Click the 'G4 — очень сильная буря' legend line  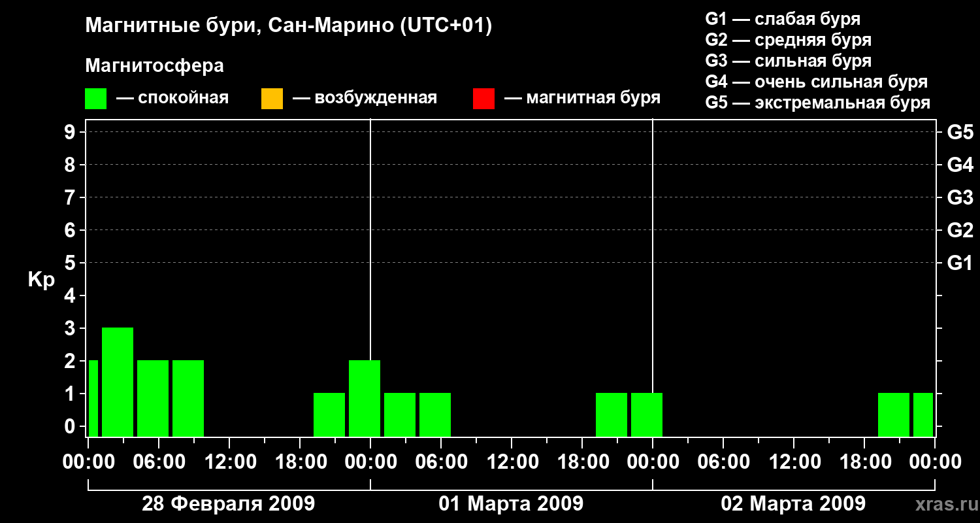pyautogui.click(x=817, y=82)
